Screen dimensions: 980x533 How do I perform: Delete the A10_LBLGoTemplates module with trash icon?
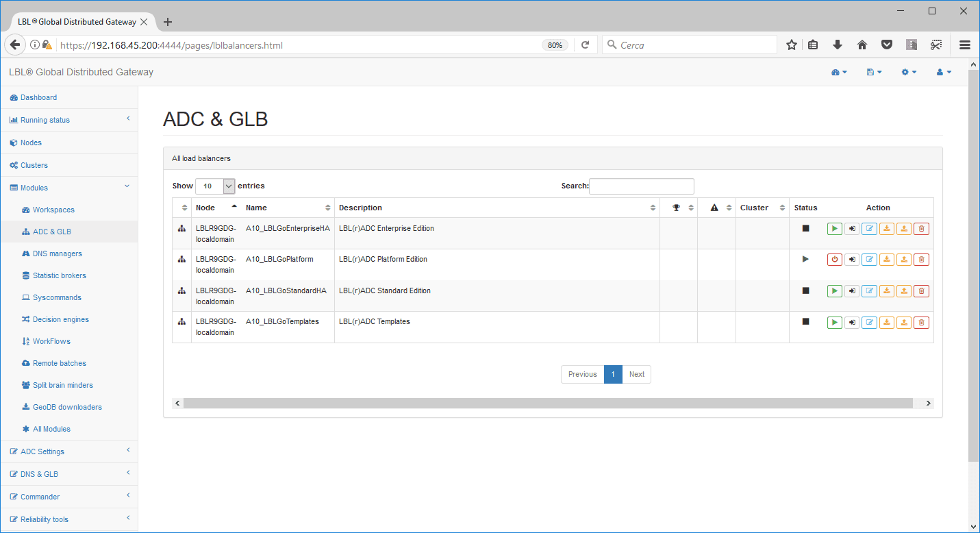[x=921, y=322]
